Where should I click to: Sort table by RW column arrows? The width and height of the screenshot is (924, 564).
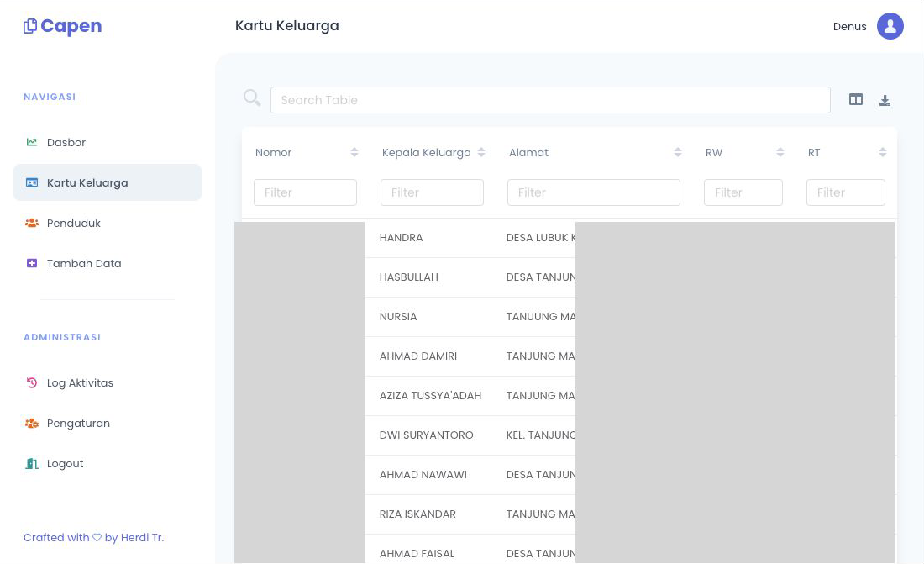(x=780, y=152)
